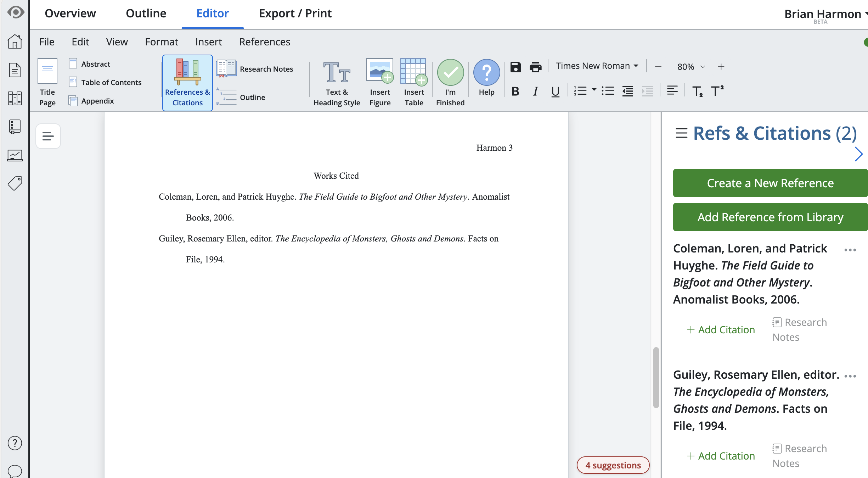Click the print icon in toolbar
Screen dimensions: 868x478
pyautogui.click(x=535, y=67)
